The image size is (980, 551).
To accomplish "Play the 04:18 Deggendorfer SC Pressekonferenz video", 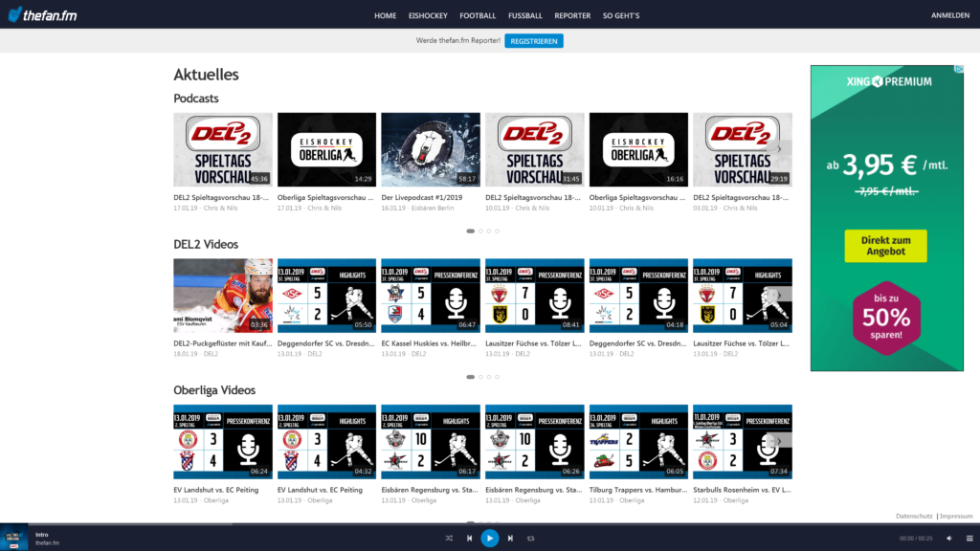I will (x=638, y=296).
